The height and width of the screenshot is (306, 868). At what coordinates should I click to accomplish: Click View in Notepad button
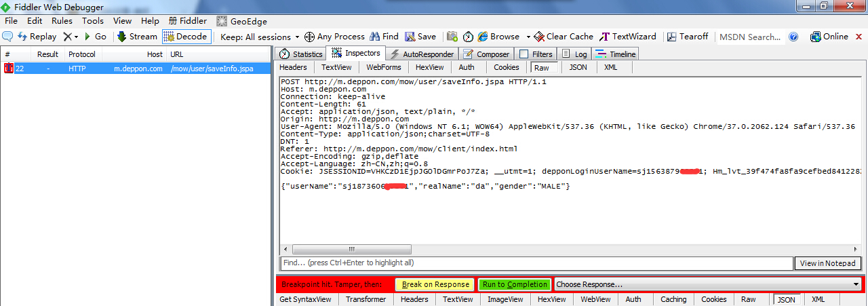tap(829, 263)
